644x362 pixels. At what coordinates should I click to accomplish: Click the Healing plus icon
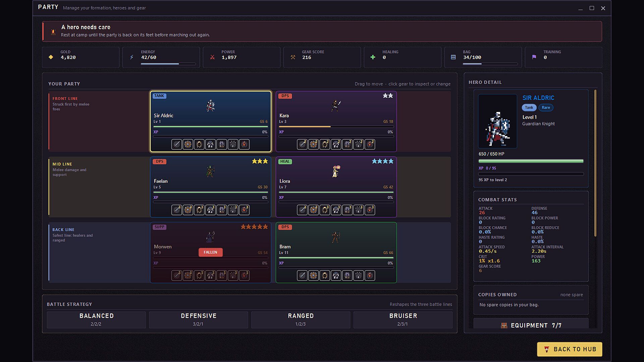coord(373,57)
